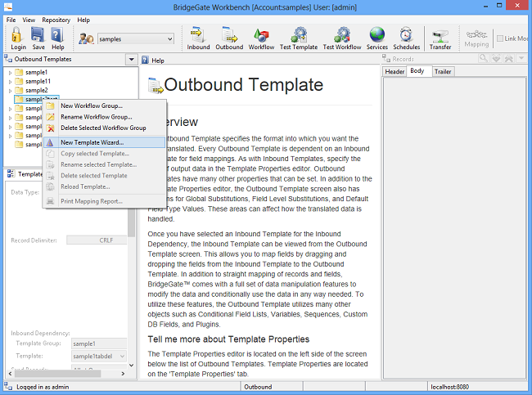532x395 pixels.
Task: Click the properties panel vertical scrollbar thumb
Action: pos(131,223)
